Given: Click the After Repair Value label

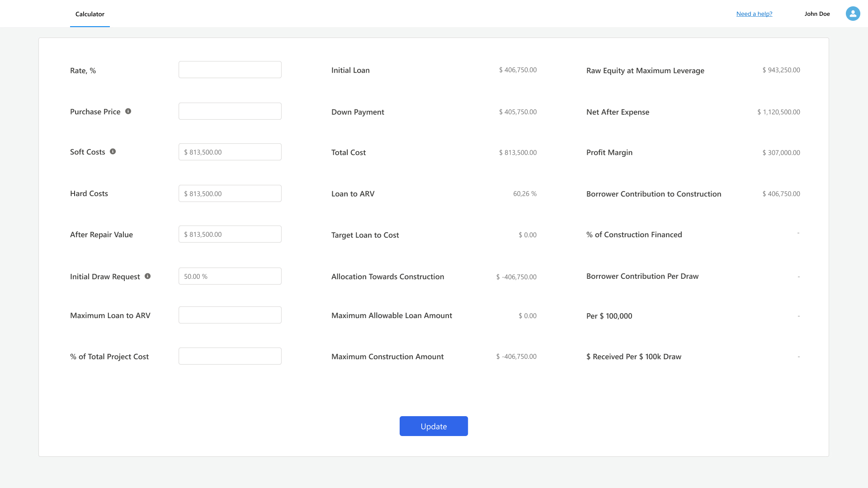Looking at the screenshot, I should pos(101,235).
